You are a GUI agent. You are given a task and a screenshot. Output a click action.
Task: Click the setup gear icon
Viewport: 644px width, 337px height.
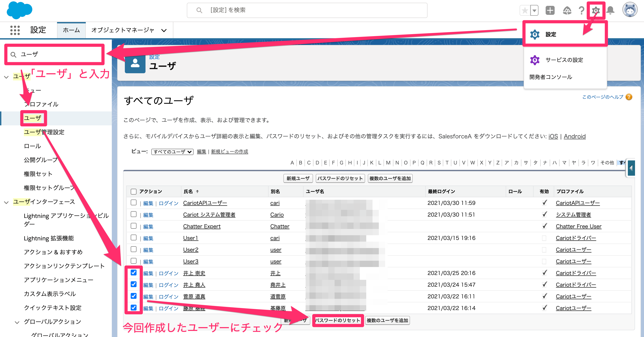tap(596, 11)
